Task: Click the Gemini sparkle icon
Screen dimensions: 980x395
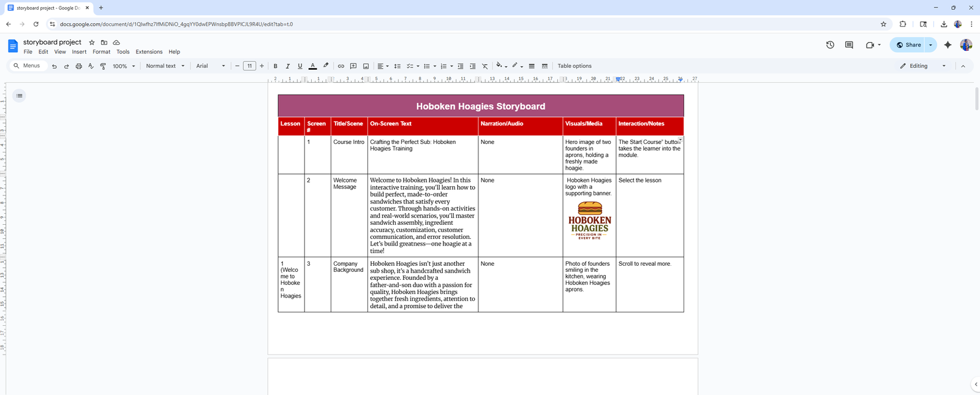Action: 948,45
